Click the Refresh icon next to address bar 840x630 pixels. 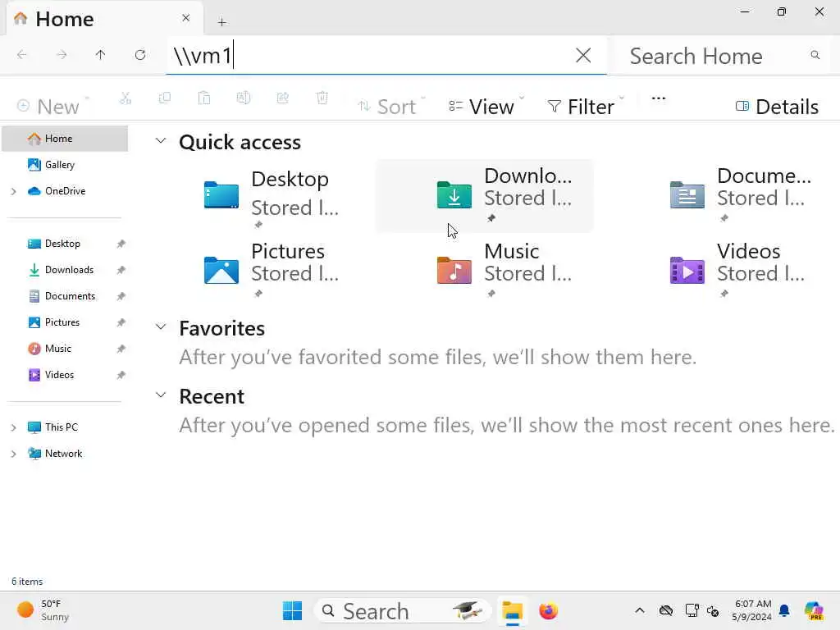pyautogui.click(x=140, y=55)
